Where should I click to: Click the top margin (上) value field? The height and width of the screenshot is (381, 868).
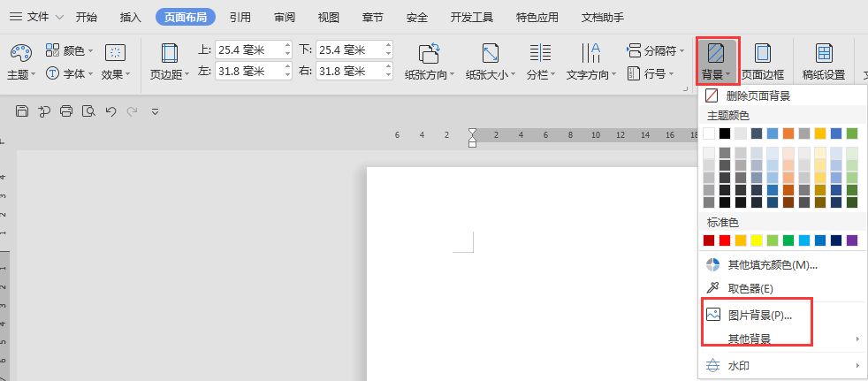pos(247,50)
